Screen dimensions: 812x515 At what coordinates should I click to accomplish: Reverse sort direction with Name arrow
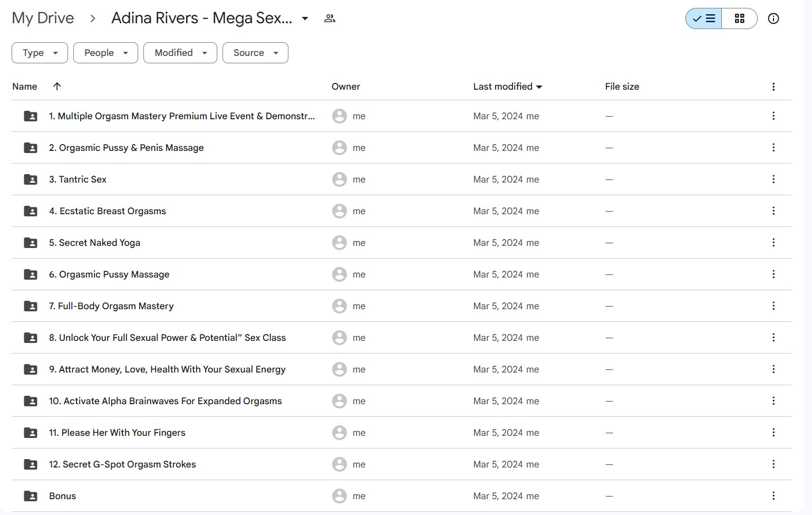click(x=57, y=87)
